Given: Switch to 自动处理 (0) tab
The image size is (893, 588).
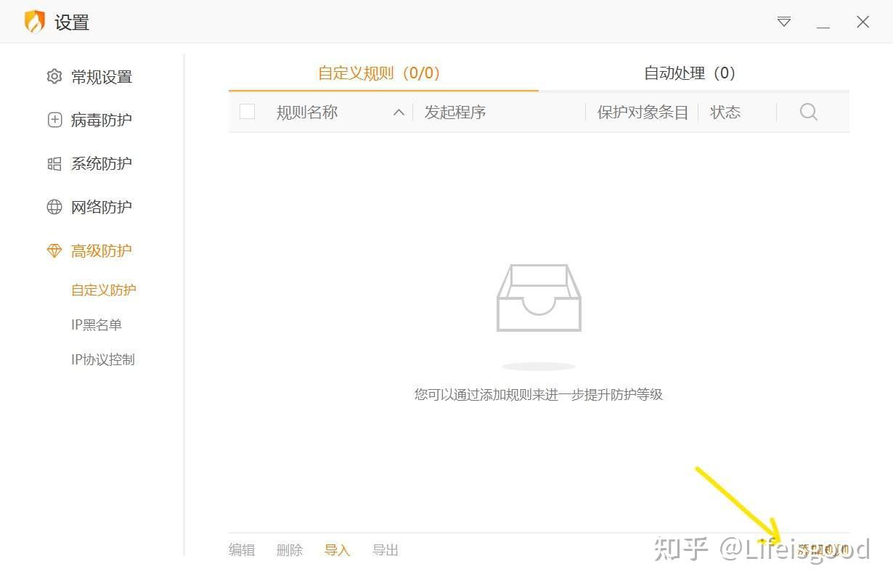Looking at the screenshot, I should click(x=690, y=73).
